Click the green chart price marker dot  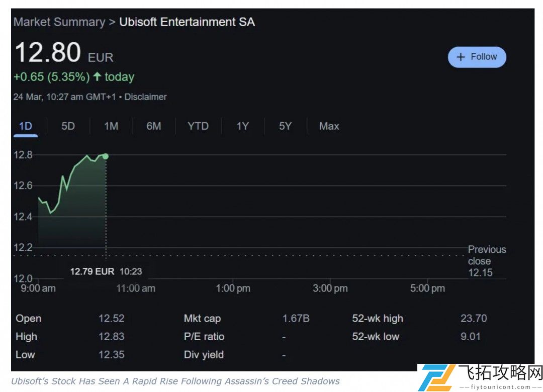tap(106, 156)
